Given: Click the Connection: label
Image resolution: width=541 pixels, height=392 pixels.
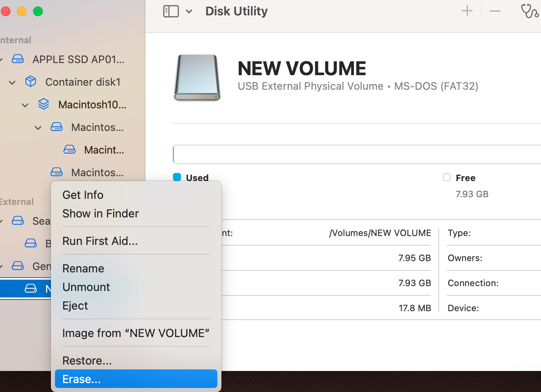Looking at the screenshot, I should [x=473, y=283].
